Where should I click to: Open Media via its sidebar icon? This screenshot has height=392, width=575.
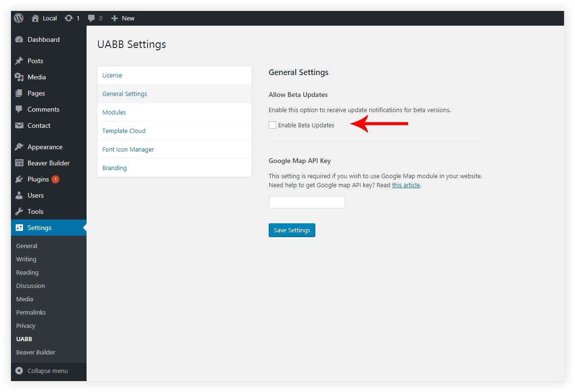pos(19,77)
